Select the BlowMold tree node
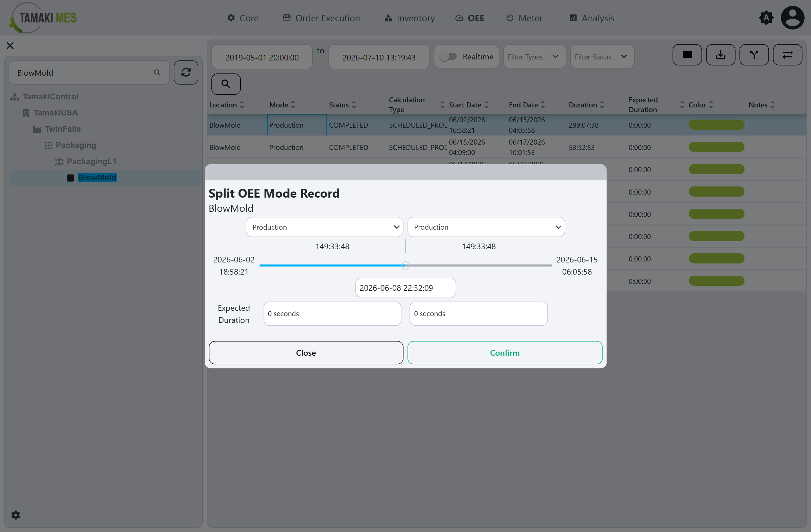 97,178
